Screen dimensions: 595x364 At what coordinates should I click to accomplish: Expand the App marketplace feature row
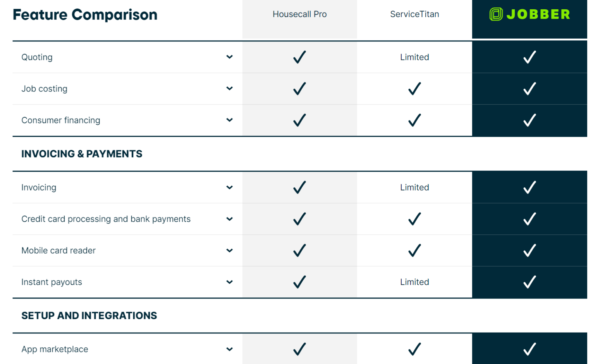pyautogui.click(x=229, y=349)
